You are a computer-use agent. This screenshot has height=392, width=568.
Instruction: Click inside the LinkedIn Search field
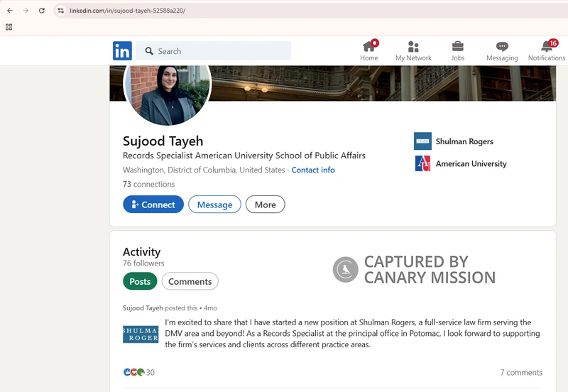tap(214, 51)
